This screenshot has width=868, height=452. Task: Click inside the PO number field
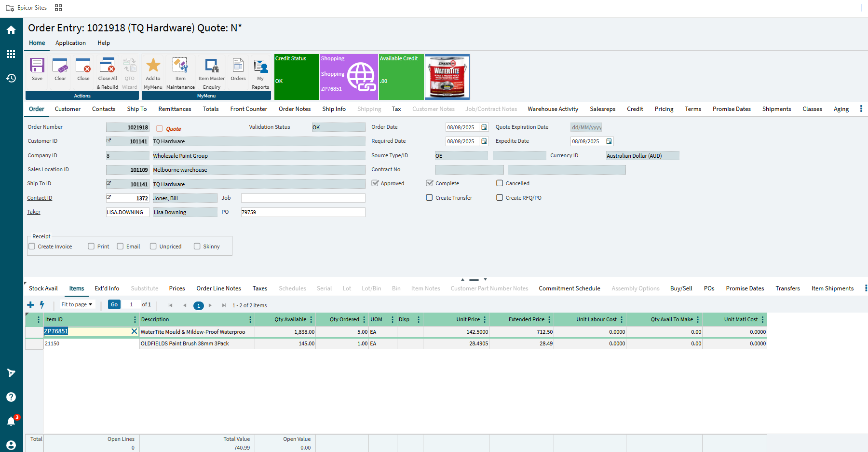tap(303, 212)
